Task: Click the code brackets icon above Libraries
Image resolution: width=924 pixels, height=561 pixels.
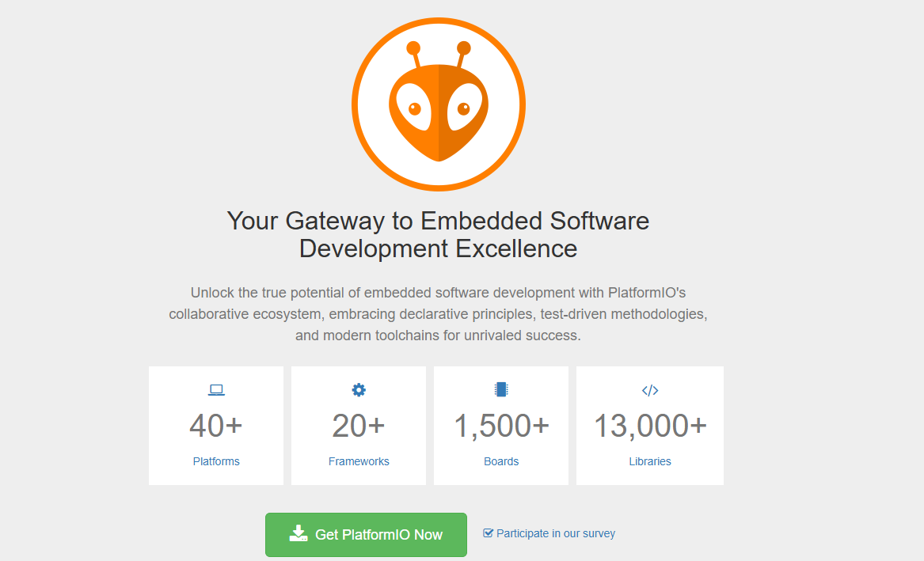Action: (x=650, y=390)
